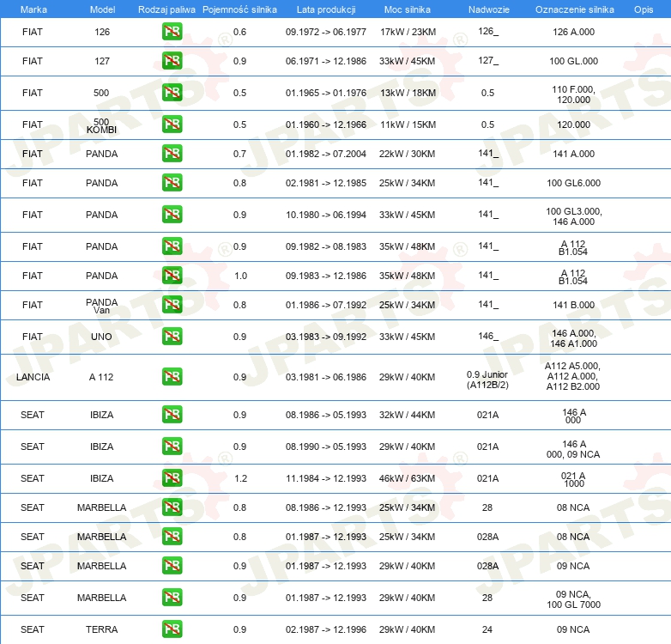Screen dimensions: 671x644
Task: Select the model cell 'TERRA'
Action: coord(101,629)
